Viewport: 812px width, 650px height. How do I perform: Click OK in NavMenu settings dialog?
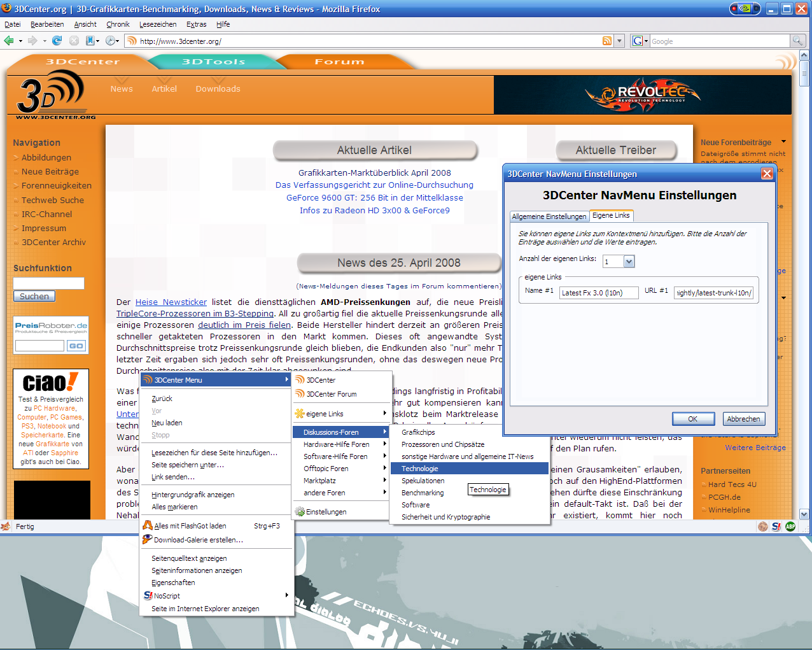[692, 419]
